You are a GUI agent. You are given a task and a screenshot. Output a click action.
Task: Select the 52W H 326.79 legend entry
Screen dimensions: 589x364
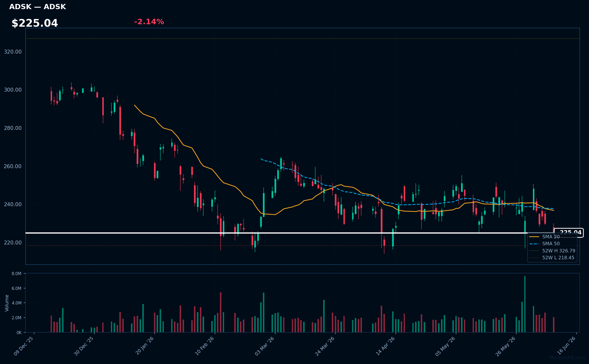(552, 251)
